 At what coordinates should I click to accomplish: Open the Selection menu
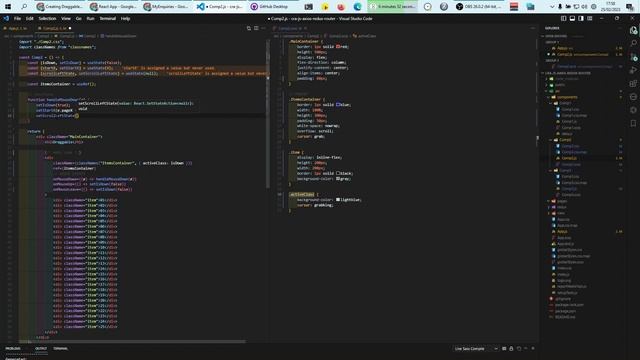pos(47,18)
